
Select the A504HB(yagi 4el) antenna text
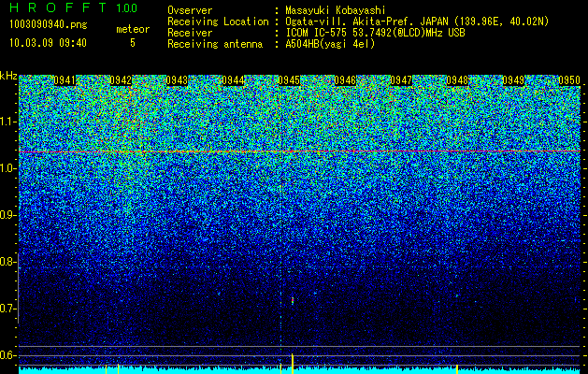click(330, 44)
